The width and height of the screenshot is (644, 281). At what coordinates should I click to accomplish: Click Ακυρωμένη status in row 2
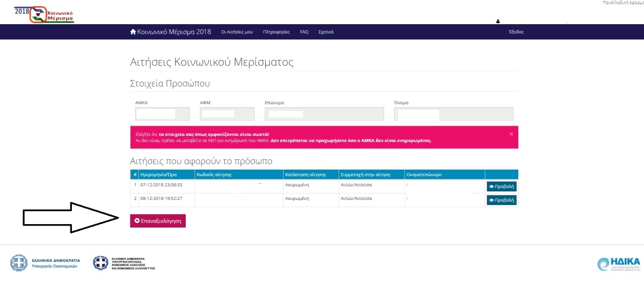click(x=297, y=198)
